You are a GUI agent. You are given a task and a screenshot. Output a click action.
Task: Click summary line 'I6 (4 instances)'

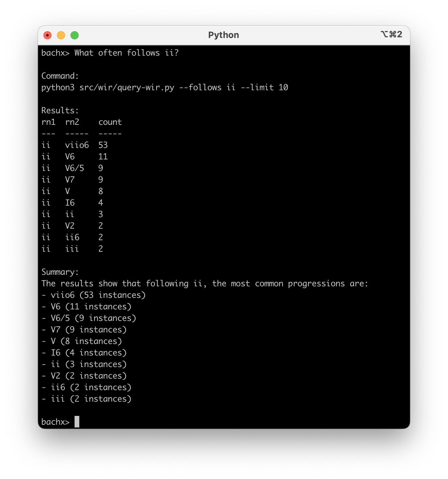pos(84,353)
